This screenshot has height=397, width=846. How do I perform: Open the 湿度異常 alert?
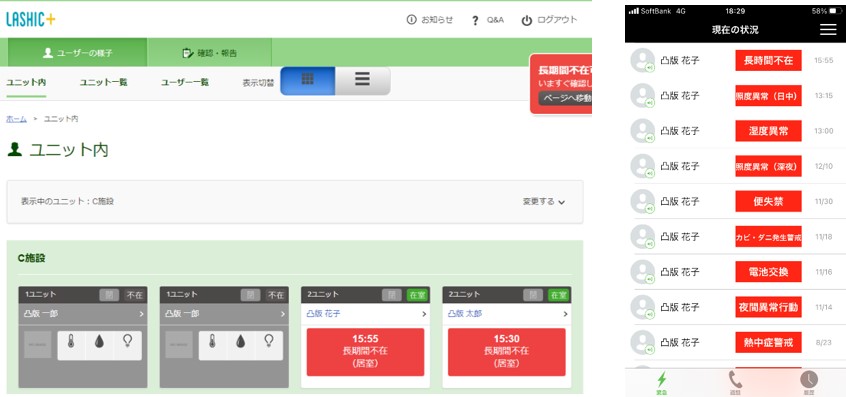tap(768, 131)
